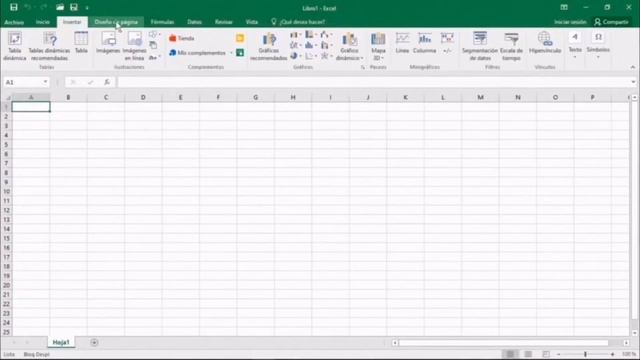Open the Archivo menu
This screenshot has height=360, width=640.
point(14,22)
